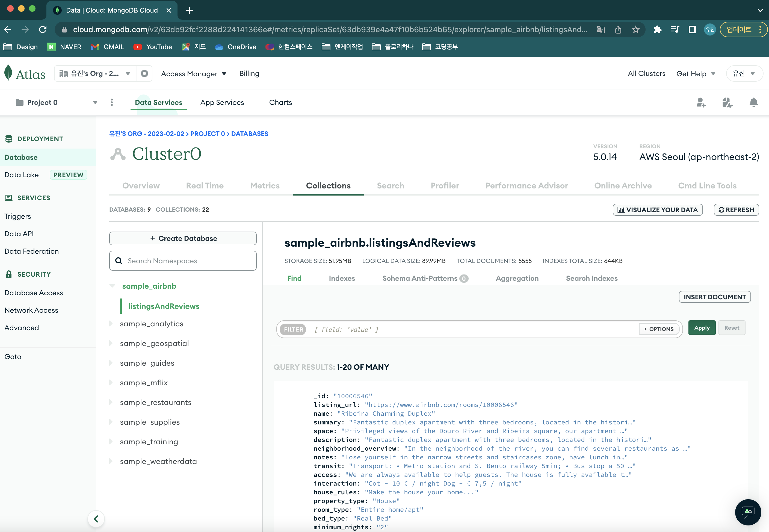Open the Metrics cluster tab
The image size is (769, 532).
[265, 186]
